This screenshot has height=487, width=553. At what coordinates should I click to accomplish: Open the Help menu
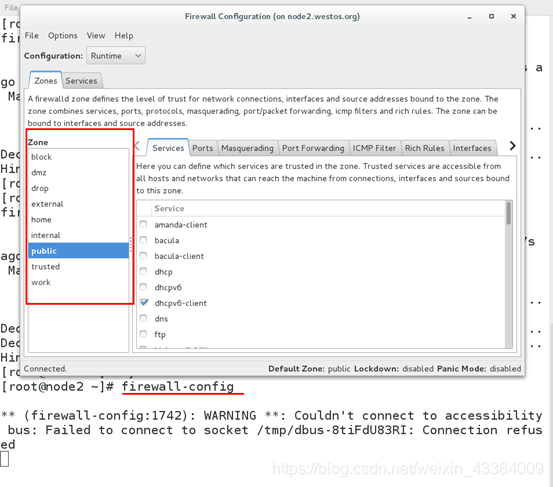[124, 36]
